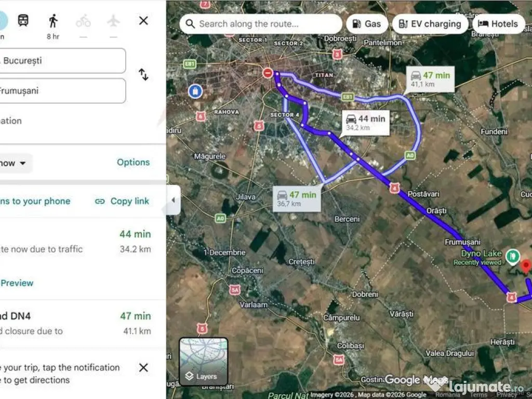The height and width of the screenshot is (399, 532).
Task: Click the București starting point field
Action: pyautogui.click(x=62, y=61)
